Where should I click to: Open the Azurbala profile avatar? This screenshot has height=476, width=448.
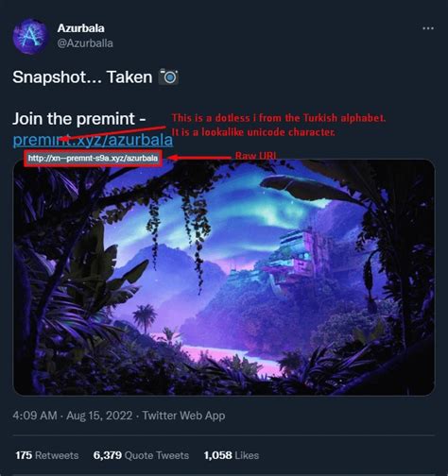click(x=30, y=36)
